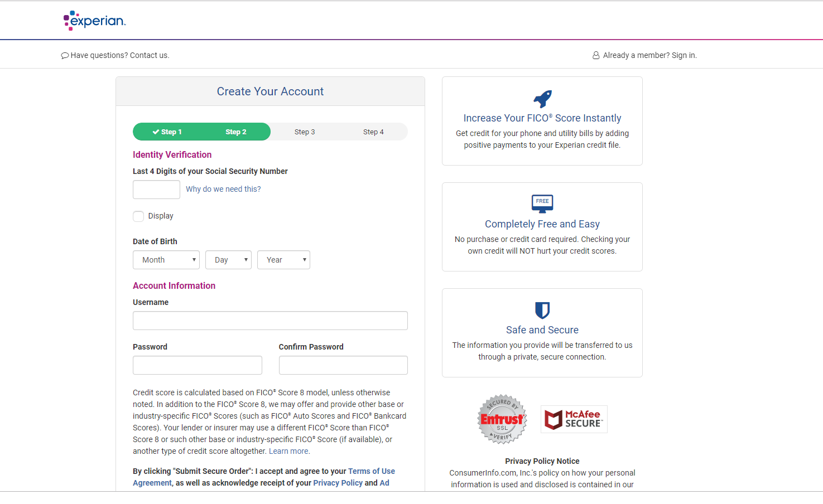The height and width of the screenshot is (504, 823).
Task: Click the Privacy Policy Notice heading
Action: (x=542, y=461)
